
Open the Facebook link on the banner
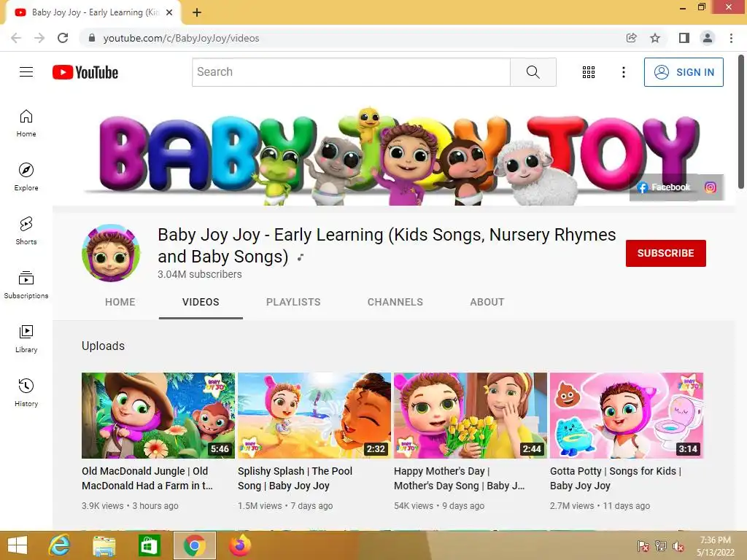664,187
